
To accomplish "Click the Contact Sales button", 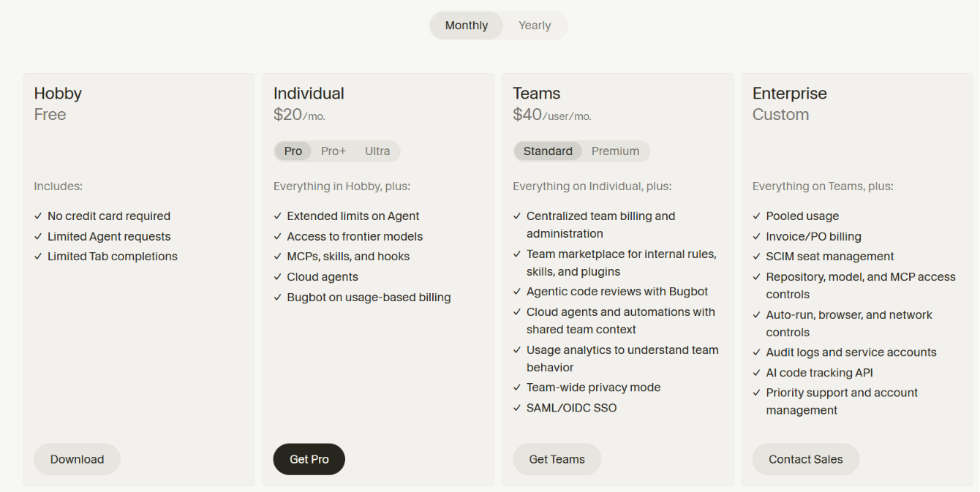I will 806,459.
